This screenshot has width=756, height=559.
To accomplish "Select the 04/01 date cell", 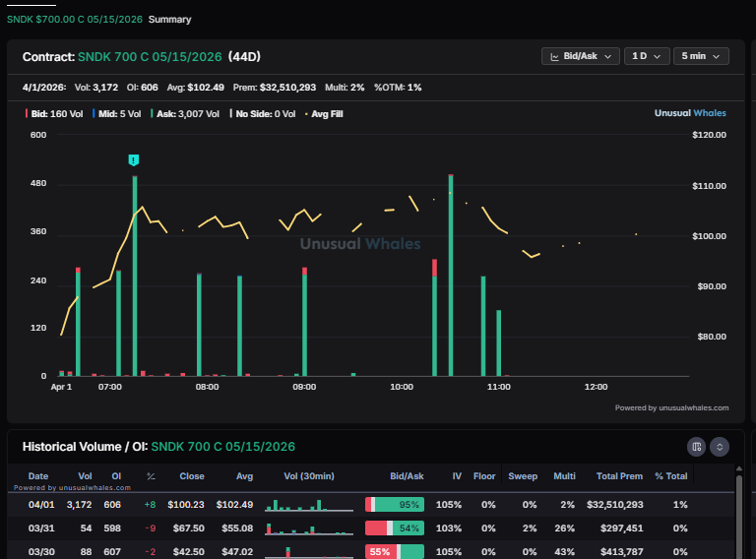I will point(41,505).
